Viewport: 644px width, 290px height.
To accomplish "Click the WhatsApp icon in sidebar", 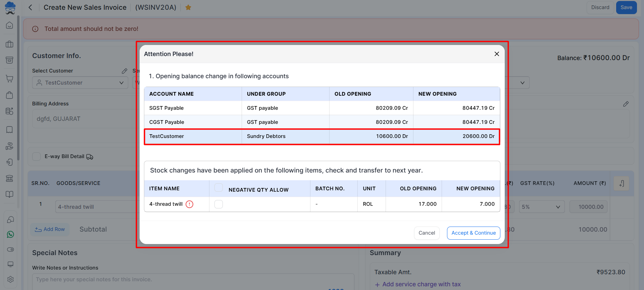I will 10,234.
